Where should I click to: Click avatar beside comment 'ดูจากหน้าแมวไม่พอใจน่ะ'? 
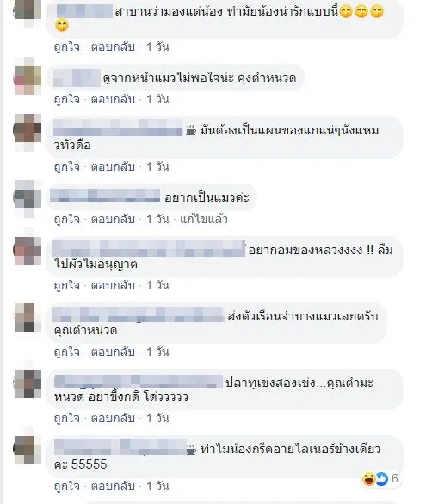[x=28, y=76]
